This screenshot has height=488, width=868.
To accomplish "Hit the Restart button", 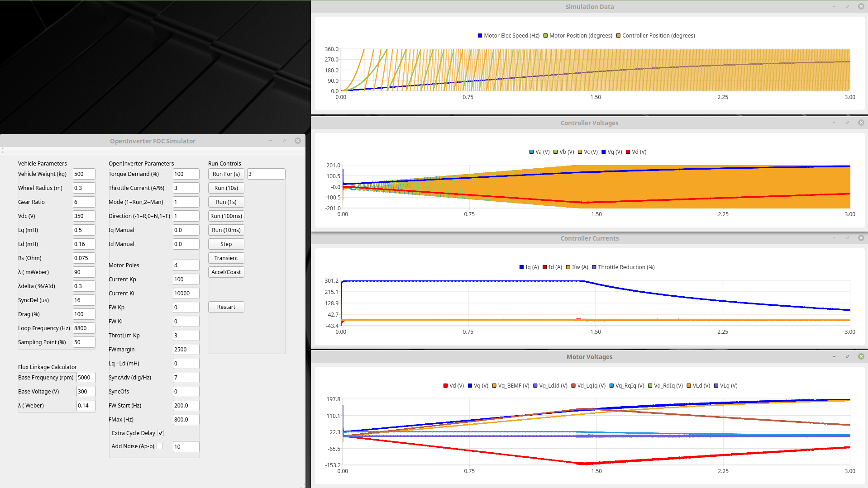I will pyautogui.click(x=226, y=307).
